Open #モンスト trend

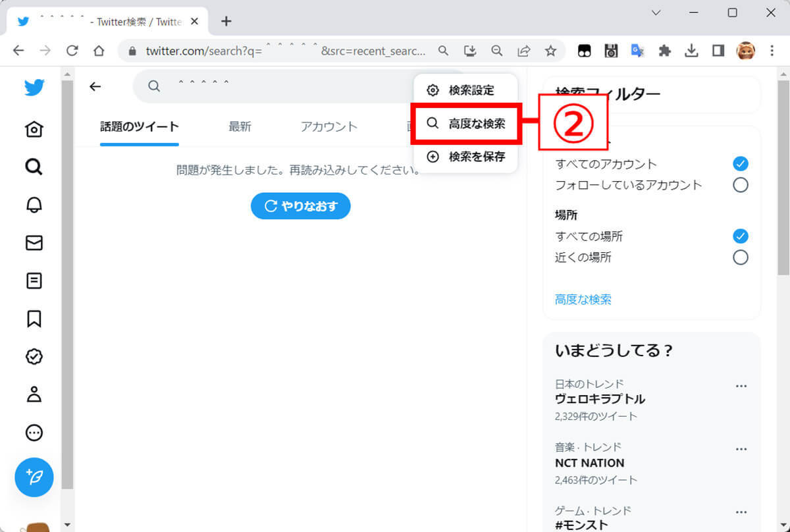581,525
